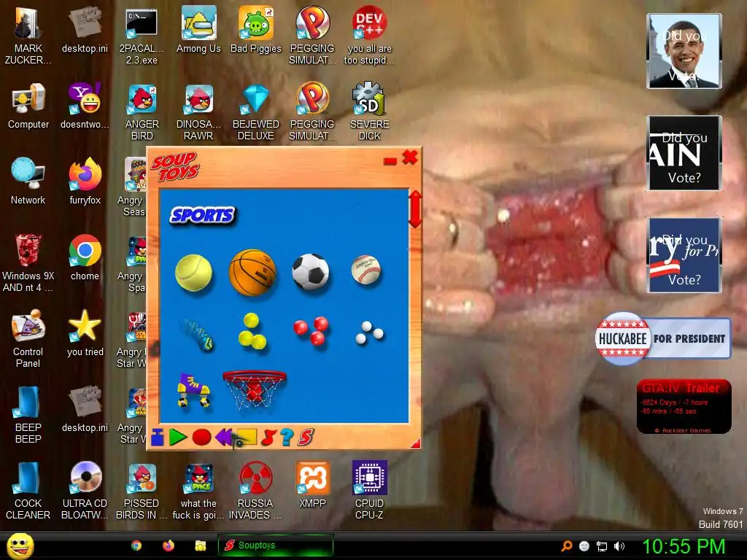The width and height of the screenshot is (747, 560).
Task: Launch Firefox from the taskbar
Action: 169,545
